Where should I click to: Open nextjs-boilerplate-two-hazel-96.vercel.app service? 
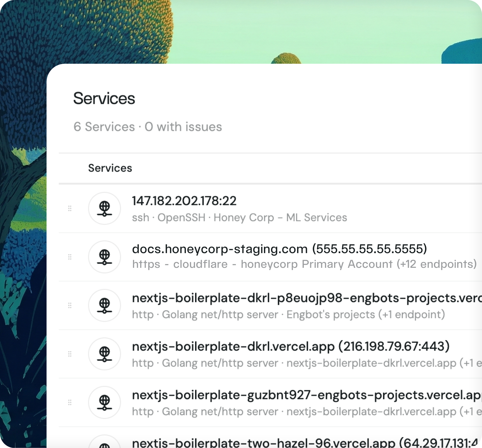coord(305,442)
